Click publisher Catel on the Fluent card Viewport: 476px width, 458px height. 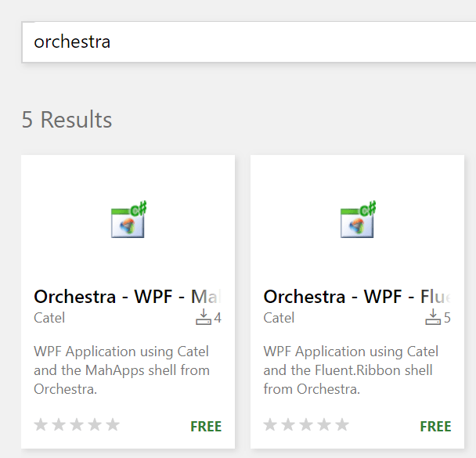(279, 318)
